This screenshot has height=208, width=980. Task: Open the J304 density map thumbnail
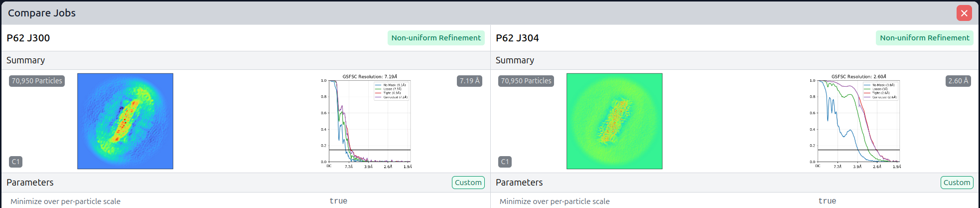(x=614, y=121)
